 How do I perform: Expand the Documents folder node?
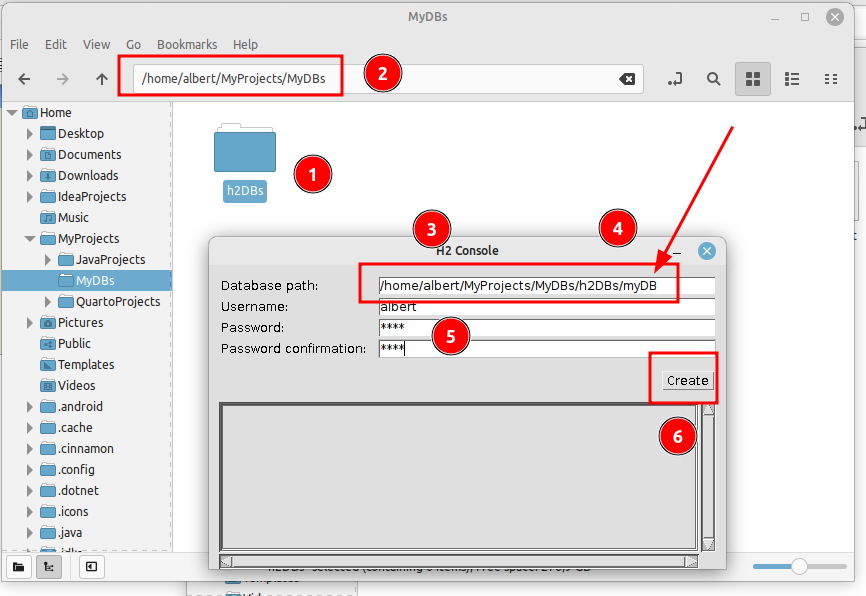pos(30,155)
